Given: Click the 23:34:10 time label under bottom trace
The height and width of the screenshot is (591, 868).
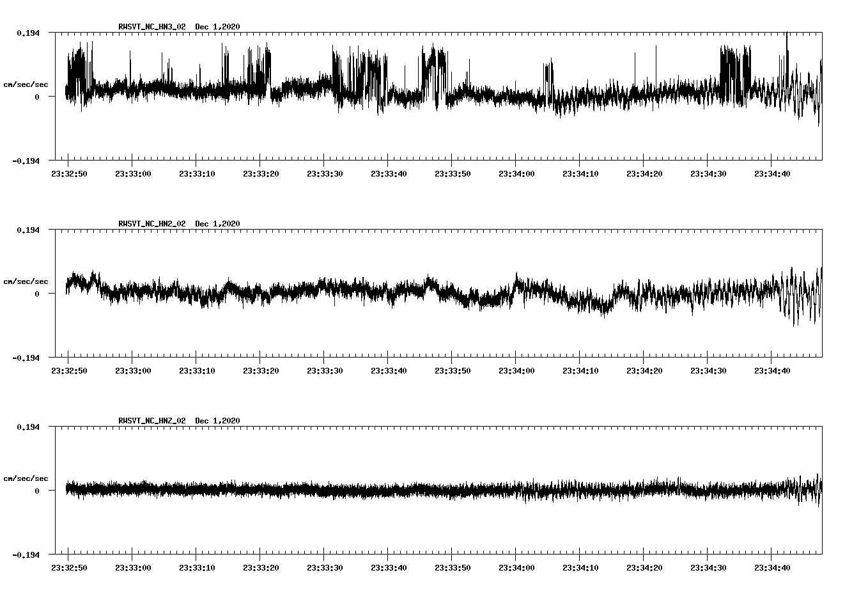Looking at the screenshot, I should 582,566.
